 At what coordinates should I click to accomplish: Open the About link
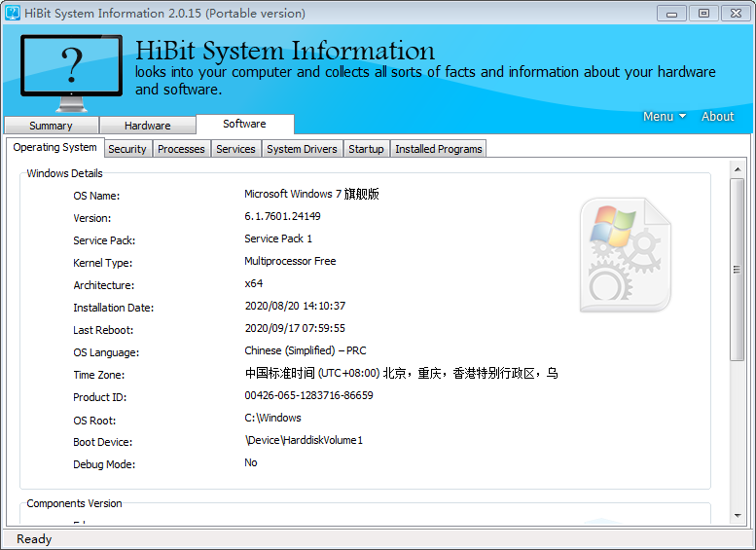point(717,116)
